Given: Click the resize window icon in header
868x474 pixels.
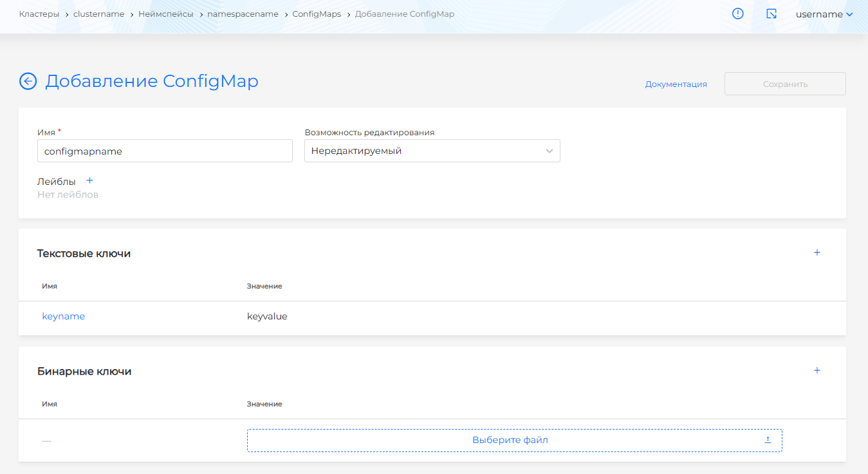Looking at the screenshot, I should coord(771,14).
